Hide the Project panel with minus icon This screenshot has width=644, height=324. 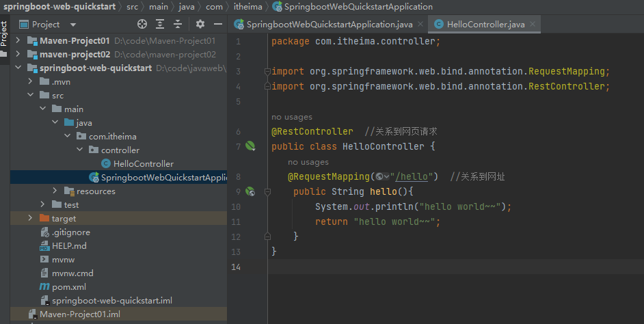coord(218,24)
